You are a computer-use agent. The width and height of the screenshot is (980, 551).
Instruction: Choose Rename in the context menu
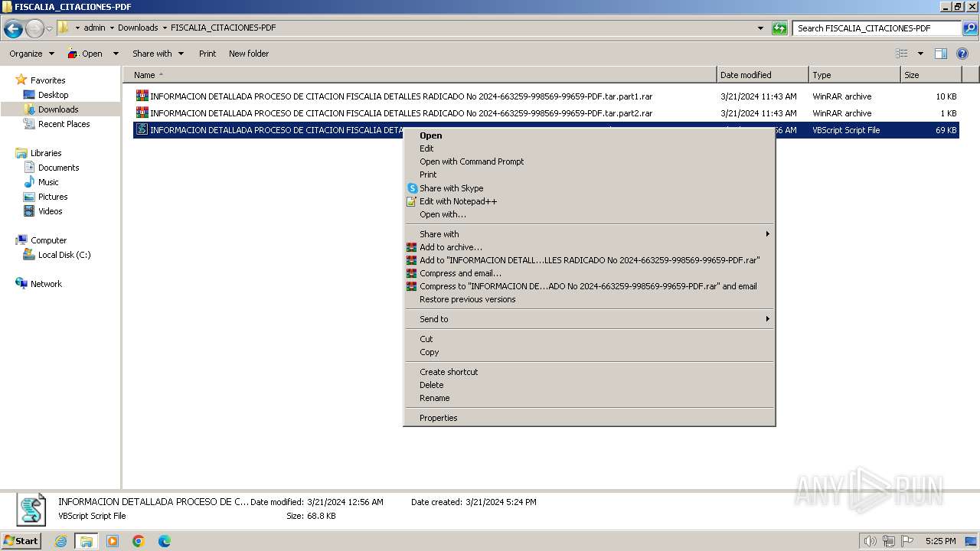coord(590,398)
